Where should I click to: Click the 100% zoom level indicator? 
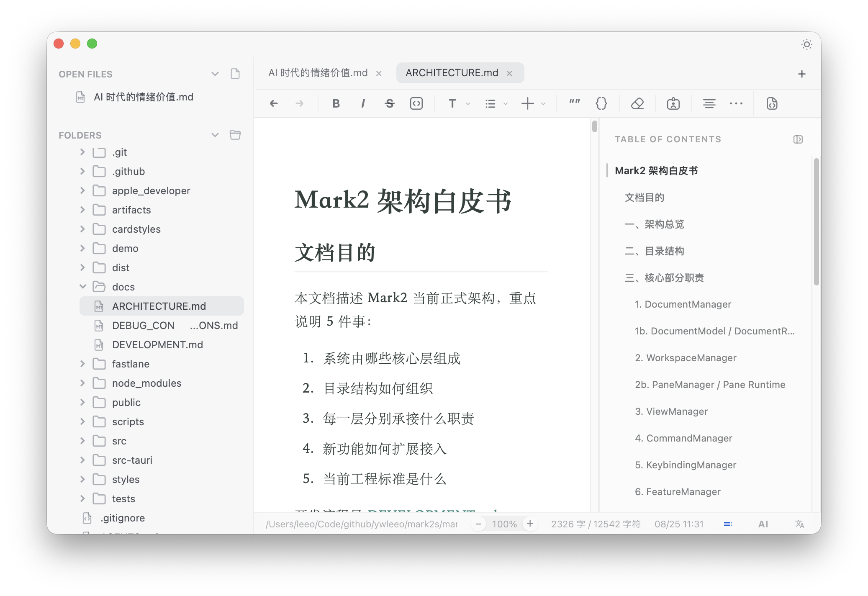(x=504, y=524)
